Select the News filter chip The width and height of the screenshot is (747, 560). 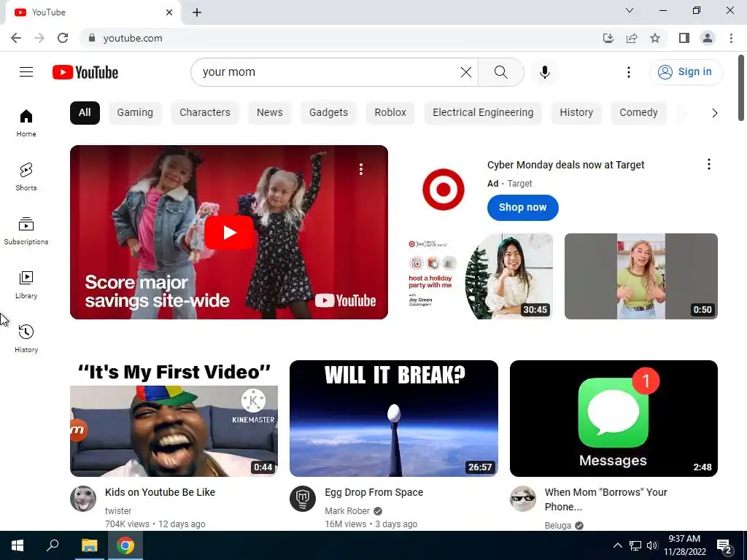click(x=270, y=113)
